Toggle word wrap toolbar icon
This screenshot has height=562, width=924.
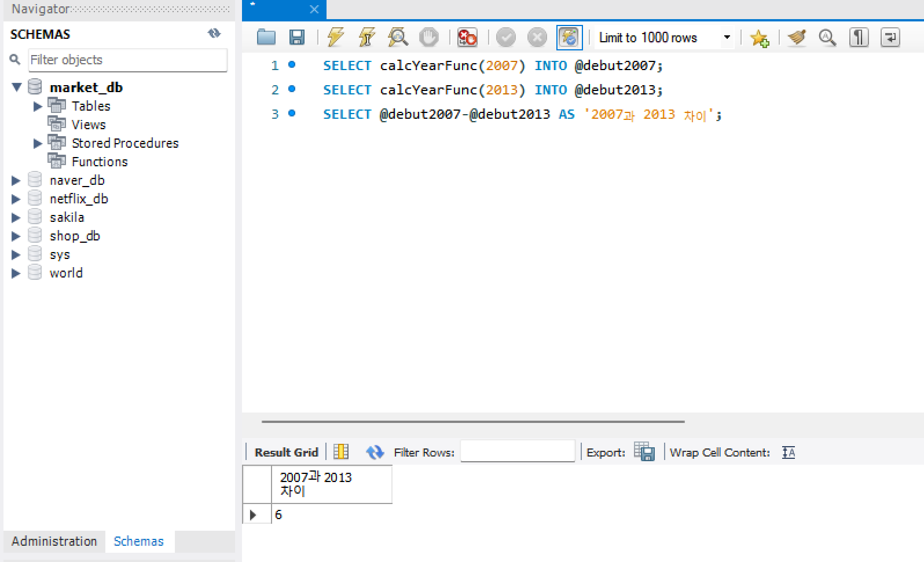(x=890, y=38)
